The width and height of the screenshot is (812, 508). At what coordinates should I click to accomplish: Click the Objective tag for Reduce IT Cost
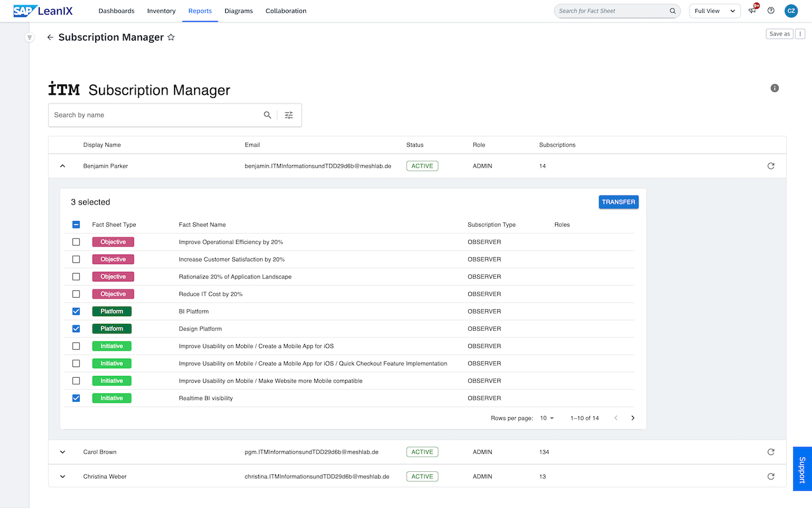point(113,294)
